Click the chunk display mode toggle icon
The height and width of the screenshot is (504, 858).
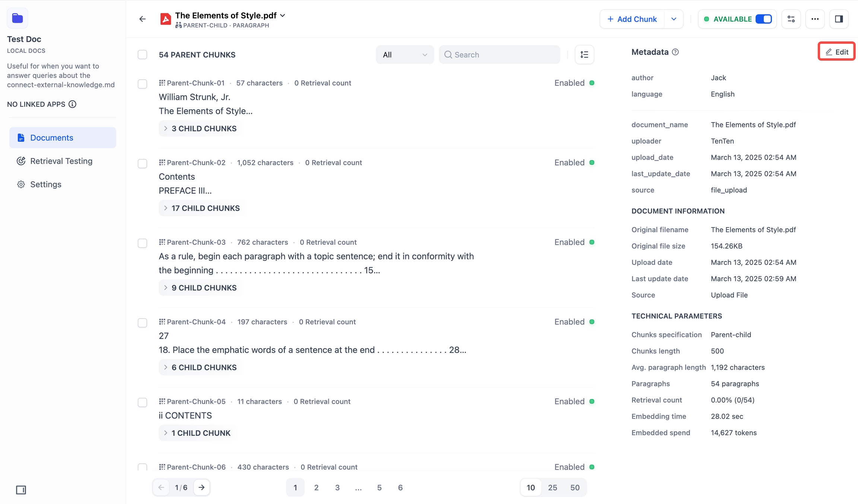[584, 55]
